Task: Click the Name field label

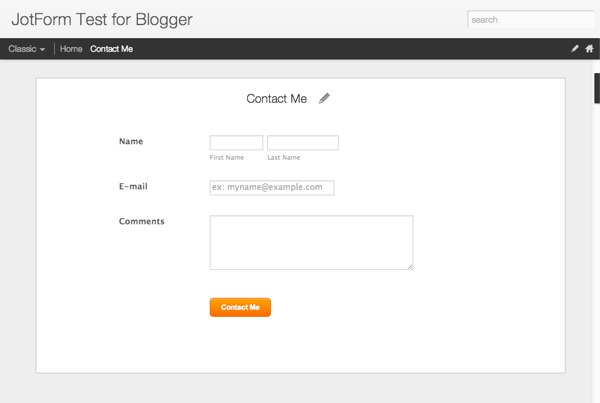Action: tap(131, 141)
